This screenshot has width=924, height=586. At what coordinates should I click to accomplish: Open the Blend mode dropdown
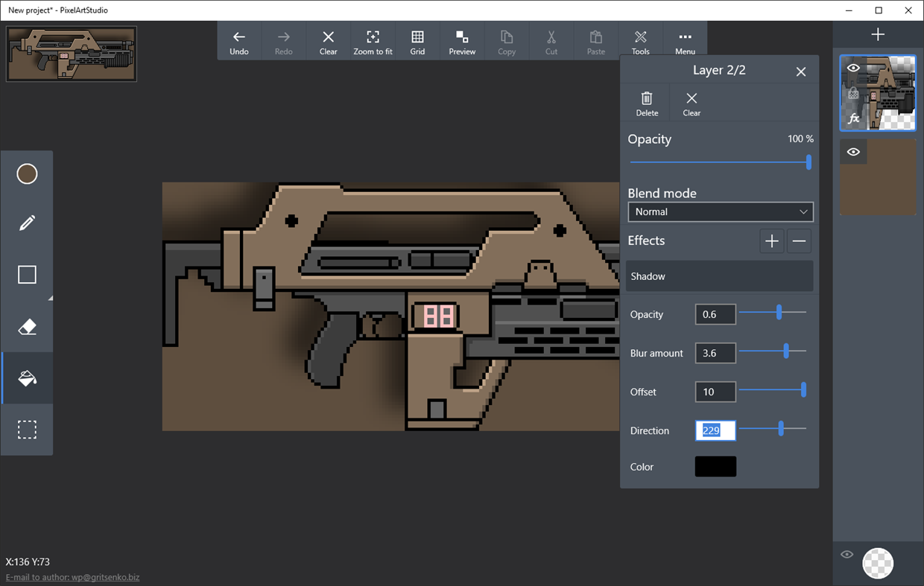click(x=720, y=211)
